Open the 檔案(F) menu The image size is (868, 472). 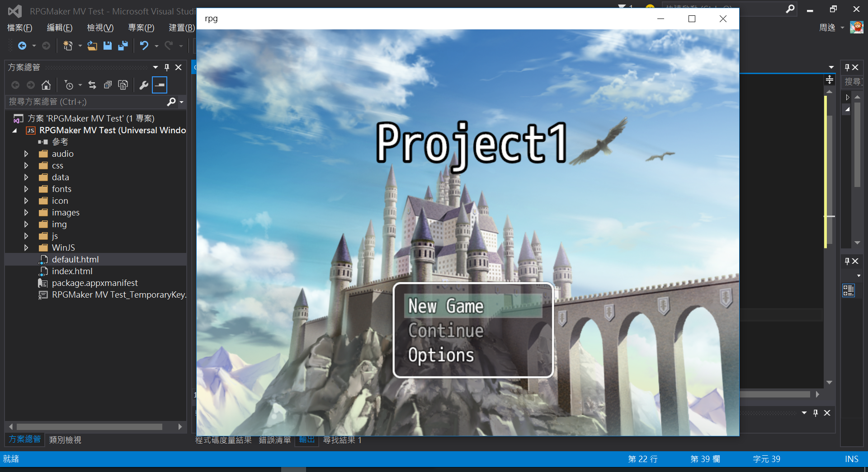pyautogui.click(x=20, y=28)
